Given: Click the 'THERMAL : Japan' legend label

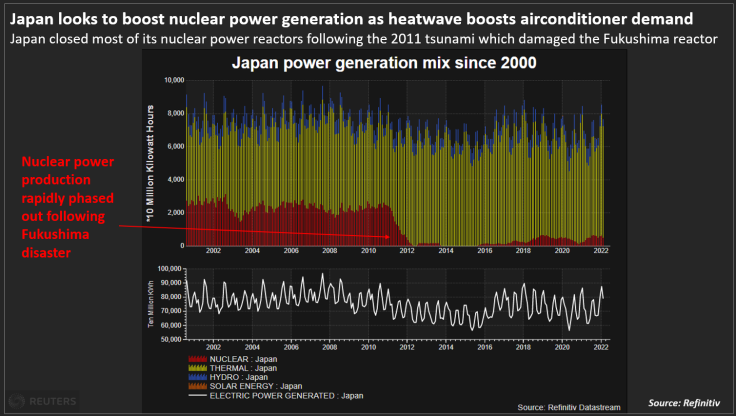Looking at the screenshot, I should click(x=243, y=368).
